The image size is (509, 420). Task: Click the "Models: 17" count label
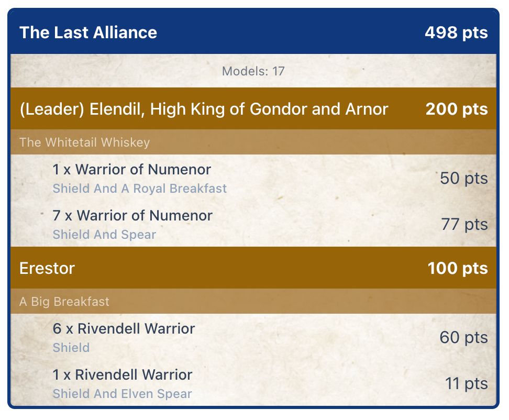[x=253, y=71]
